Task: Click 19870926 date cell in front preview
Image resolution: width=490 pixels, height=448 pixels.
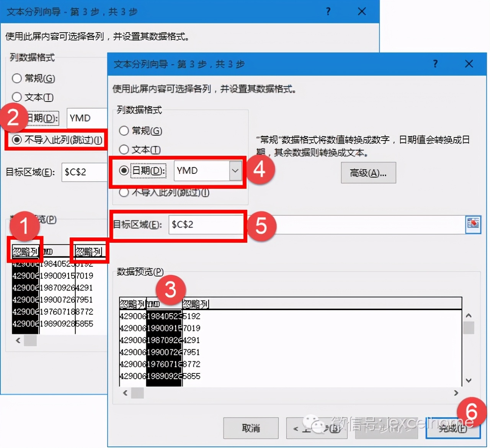Action: 164,340
